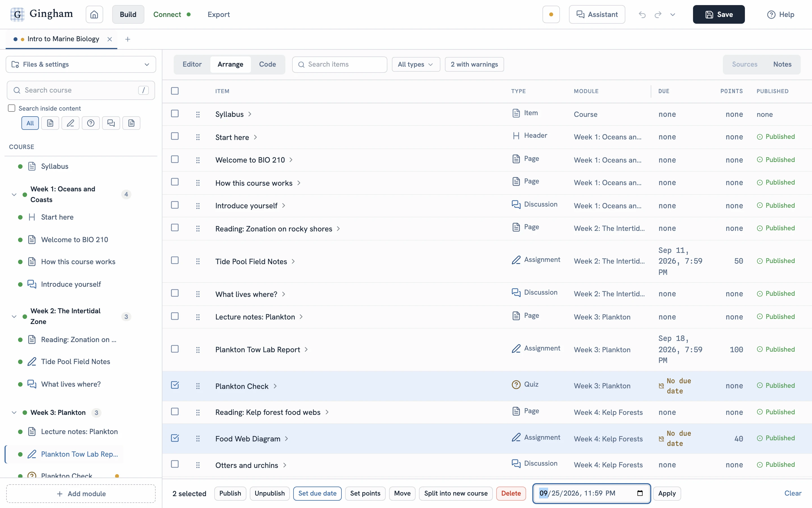The image size is (812, 508).
Task: Select Tide Pool Field Notes in sidebar tree
Action: [x=76, y=362]
